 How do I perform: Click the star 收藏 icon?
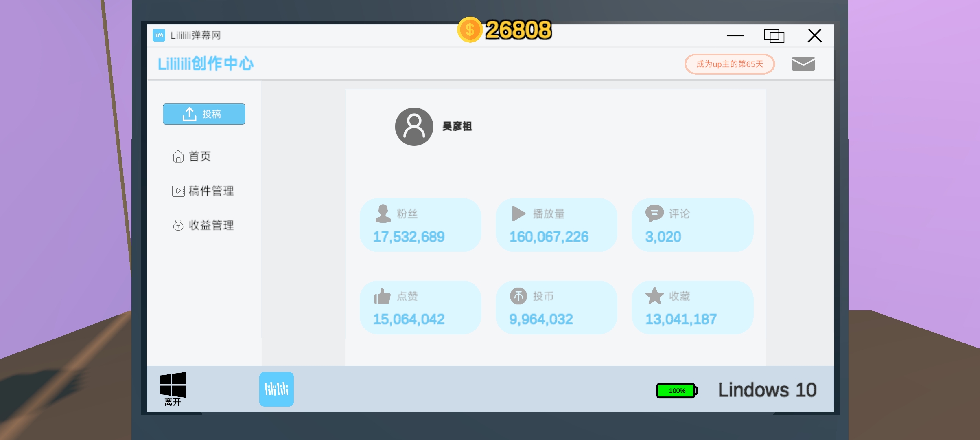(654, 296)
